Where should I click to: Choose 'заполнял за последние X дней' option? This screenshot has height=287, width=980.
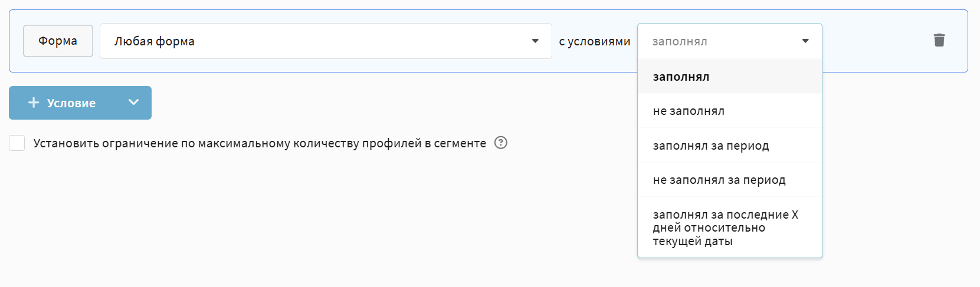[725, 227]
